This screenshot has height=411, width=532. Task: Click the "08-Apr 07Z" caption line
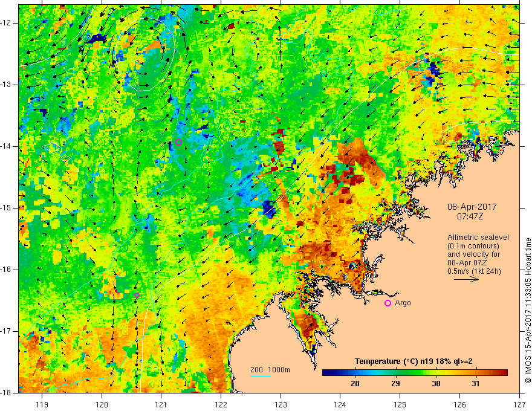pos(467,263)
